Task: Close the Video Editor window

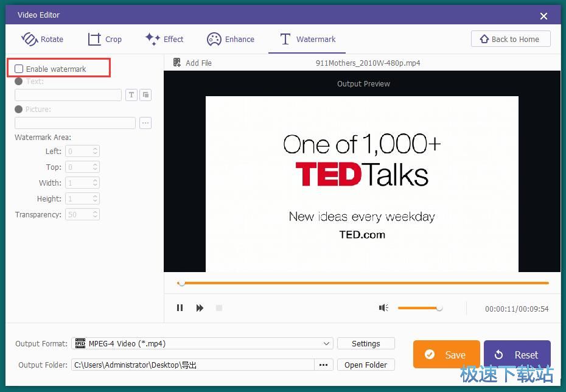Action: point(543,16)
